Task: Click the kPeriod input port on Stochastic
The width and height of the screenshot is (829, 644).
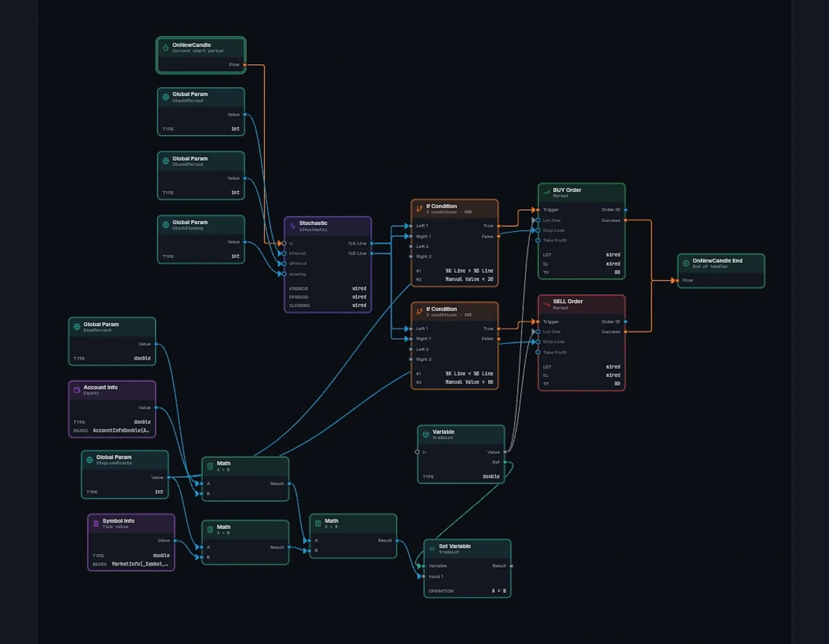Action: coord(284,253)
